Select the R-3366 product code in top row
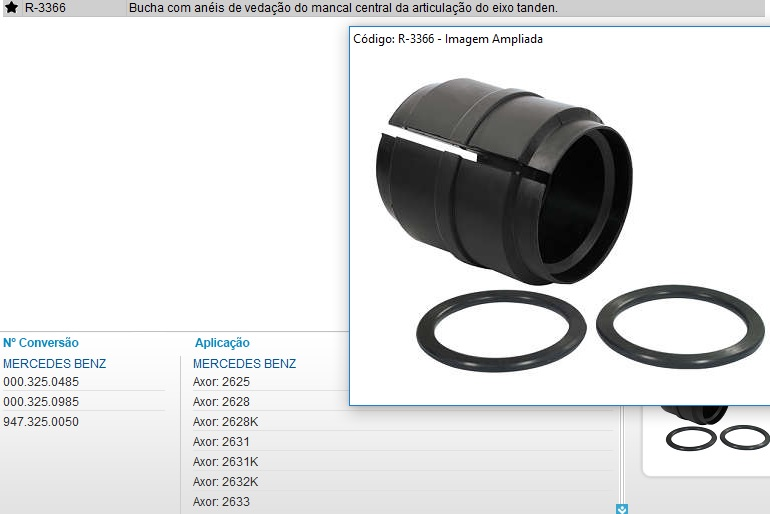This screenshot has height=514, width=770. pyautogui.click(x=46, y=8)
